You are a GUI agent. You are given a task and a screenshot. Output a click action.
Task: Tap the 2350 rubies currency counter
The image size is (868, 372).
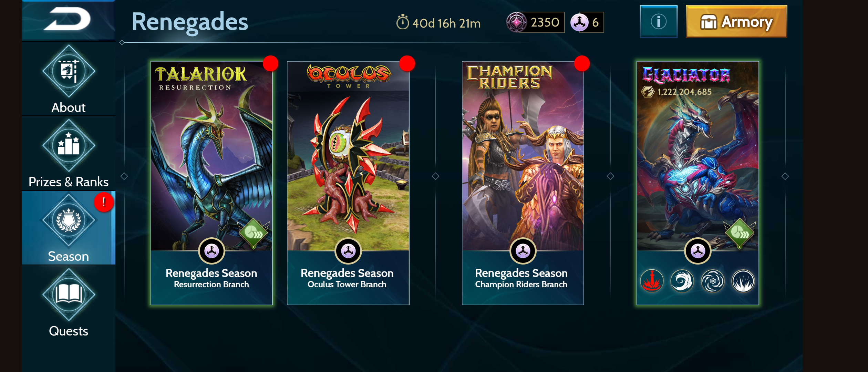(535, 22)
